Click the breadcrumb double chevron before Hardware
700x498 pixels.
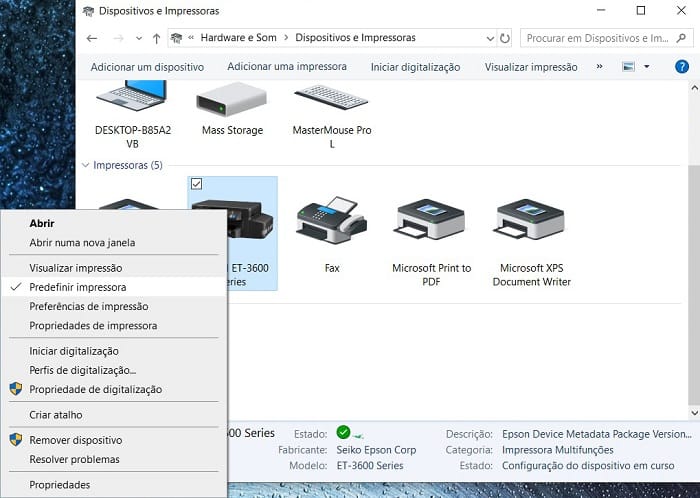(191, 37)
